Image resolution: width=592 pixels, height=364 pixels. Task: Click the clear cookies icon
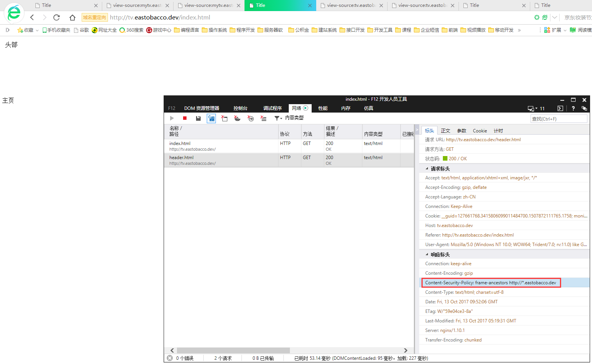click(x=237, y=118)
